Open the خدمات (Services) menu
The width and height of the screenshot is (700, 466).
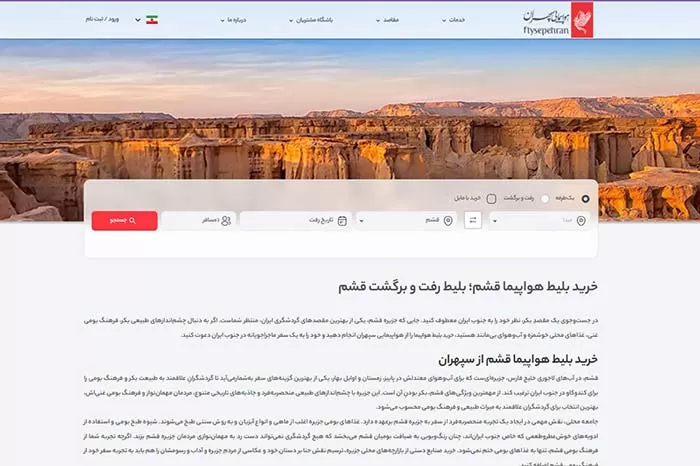click(454, 20)
